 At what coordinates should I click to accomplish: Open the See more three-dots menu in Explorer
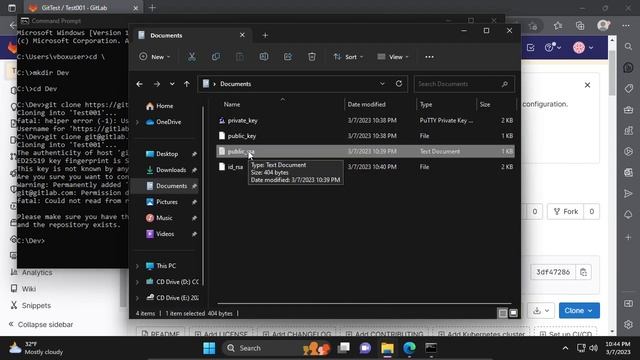click(429, 57)
